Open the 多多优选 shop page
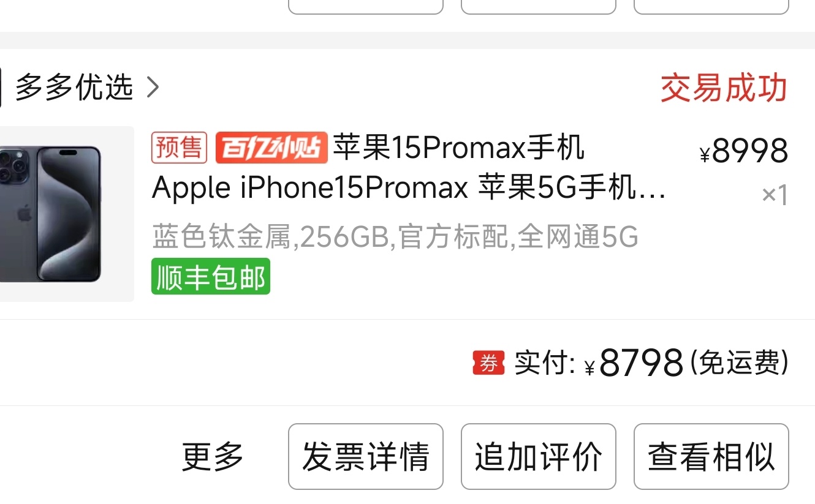This screenshot has height=504, width=815. (x=74, y=88)
